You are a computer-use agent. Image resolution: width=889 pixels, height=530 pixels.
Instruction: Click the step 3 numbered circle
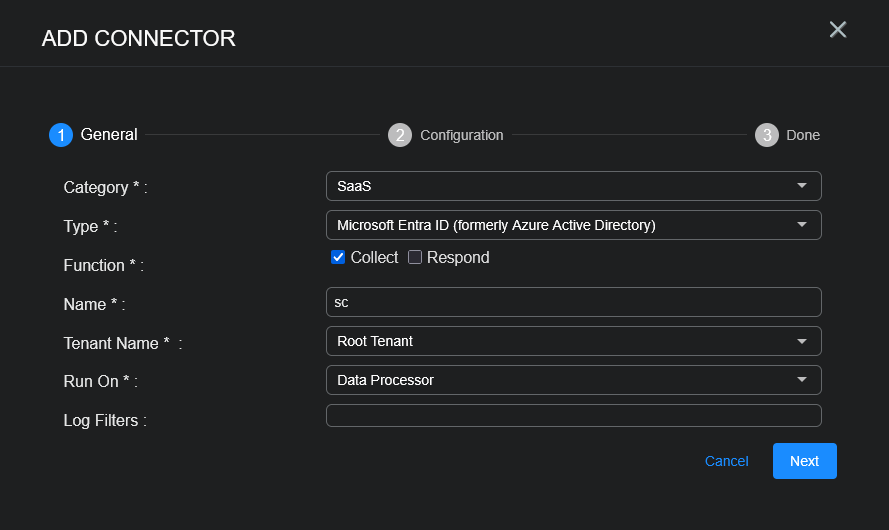pos(767,135)
